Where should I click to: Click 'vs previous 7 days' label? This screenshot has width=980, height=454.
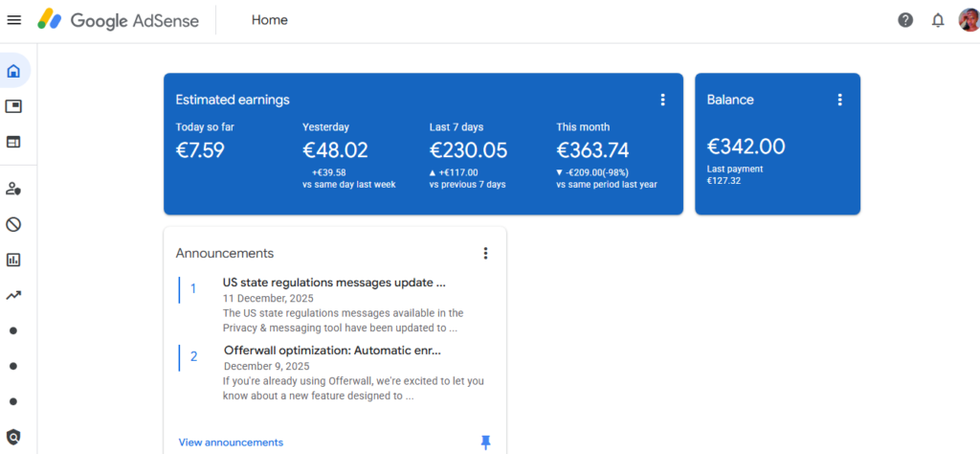point(467,185)
